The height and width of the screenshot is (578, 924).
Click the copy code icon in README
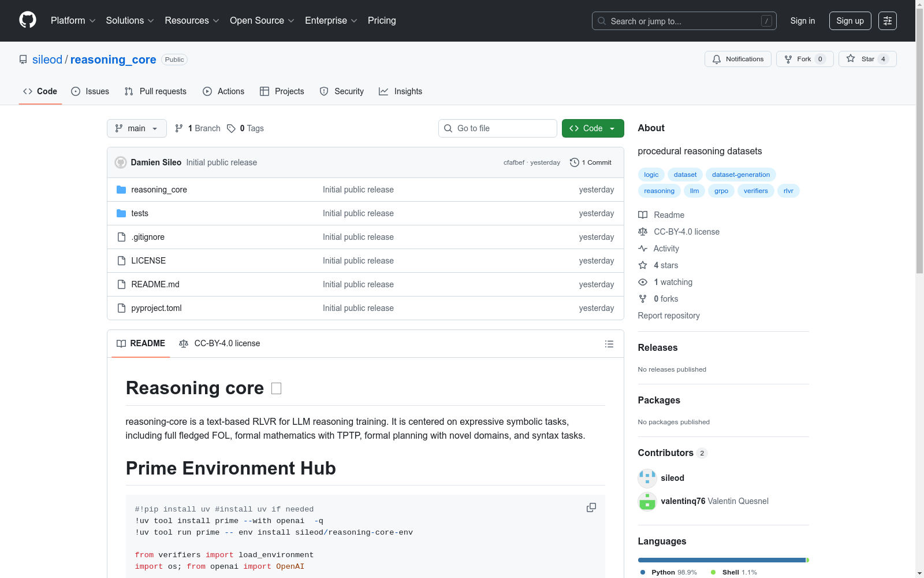[591, 507]
